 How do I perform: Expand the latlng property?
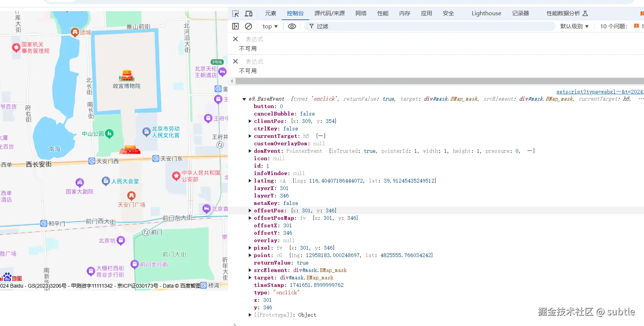(x=250, y=181)
